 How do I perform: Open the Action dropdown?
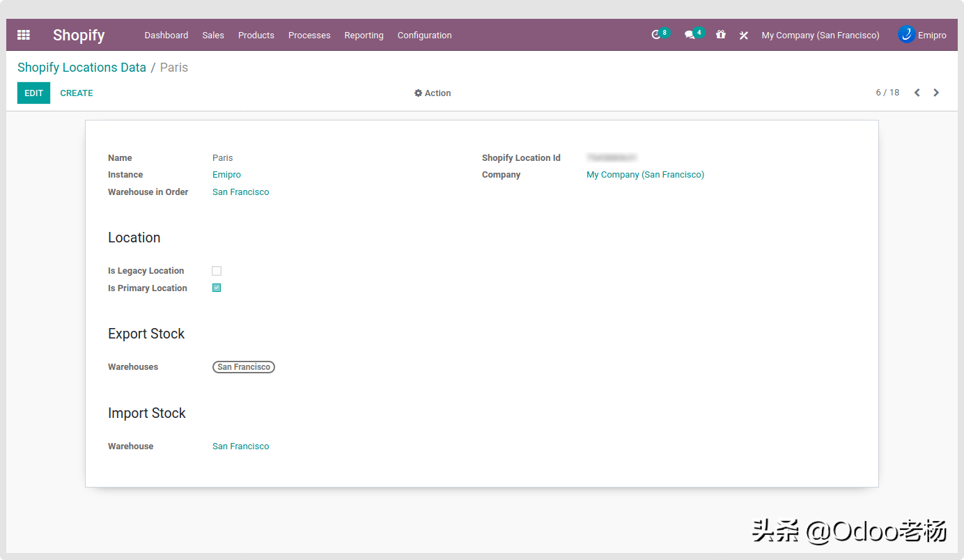point(433,93)
